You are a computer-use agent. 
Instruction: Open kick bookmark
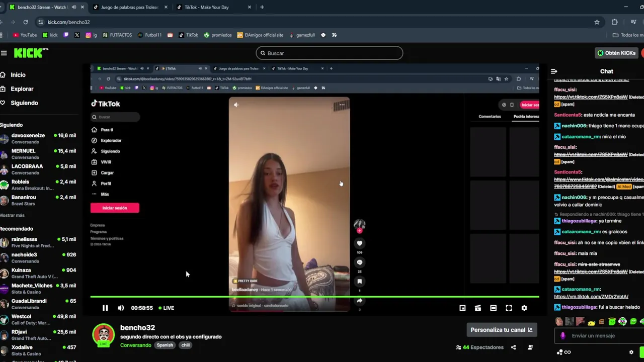50,35
